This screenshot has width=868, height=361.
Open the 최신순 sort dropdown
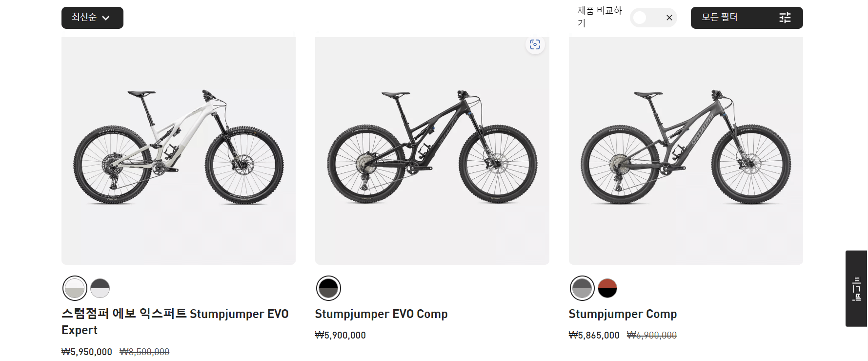coord(92,18)
